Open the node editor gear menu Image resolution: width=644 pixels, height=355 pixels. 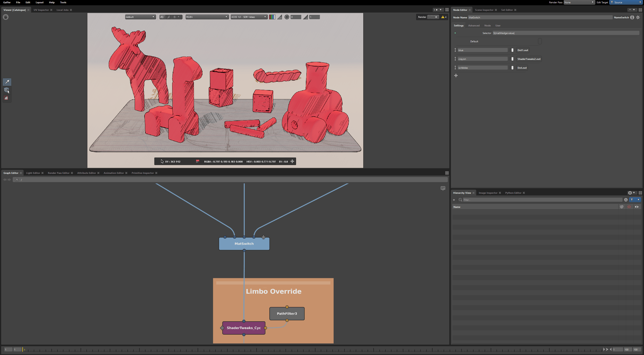click(x=638, y=17)
